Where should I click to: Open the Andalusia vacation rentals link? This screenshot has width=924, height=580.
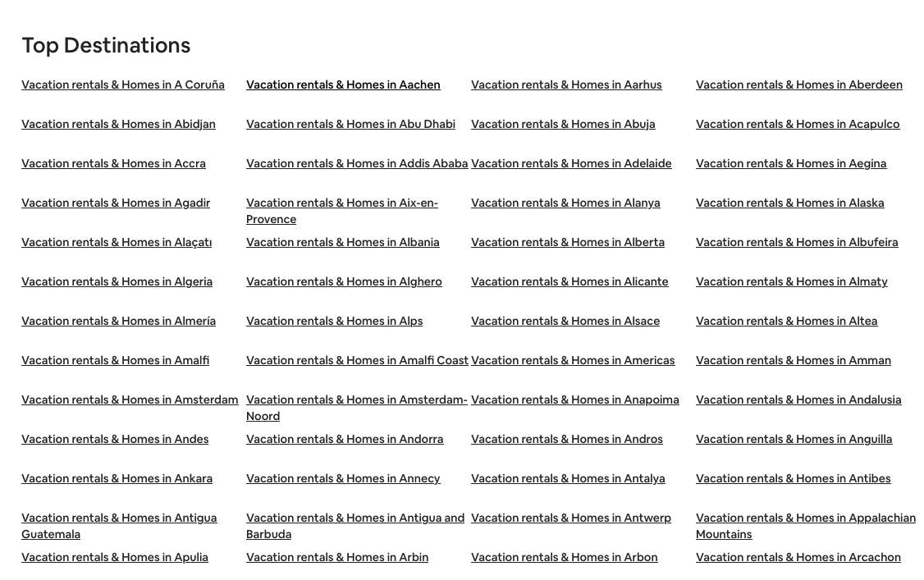tap(798, 400)
